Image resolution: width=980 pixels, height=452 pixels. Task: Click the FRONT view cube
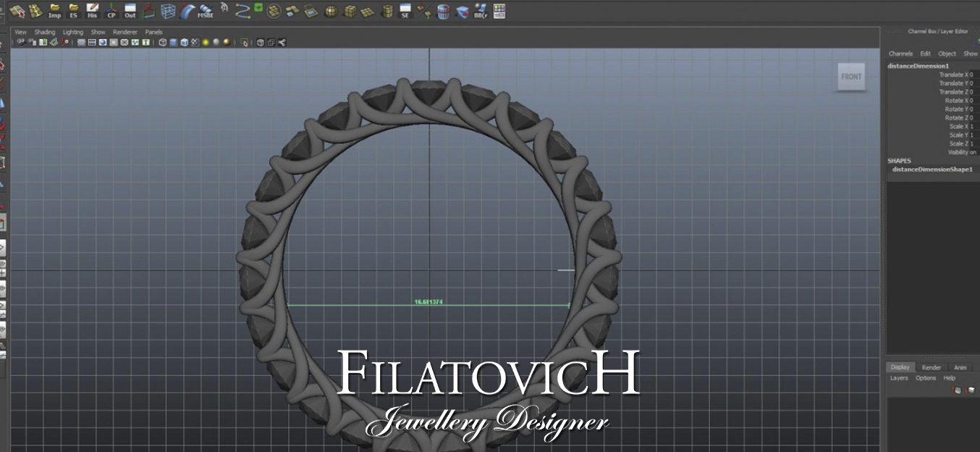pyautogui.click(x=851, y=77)
